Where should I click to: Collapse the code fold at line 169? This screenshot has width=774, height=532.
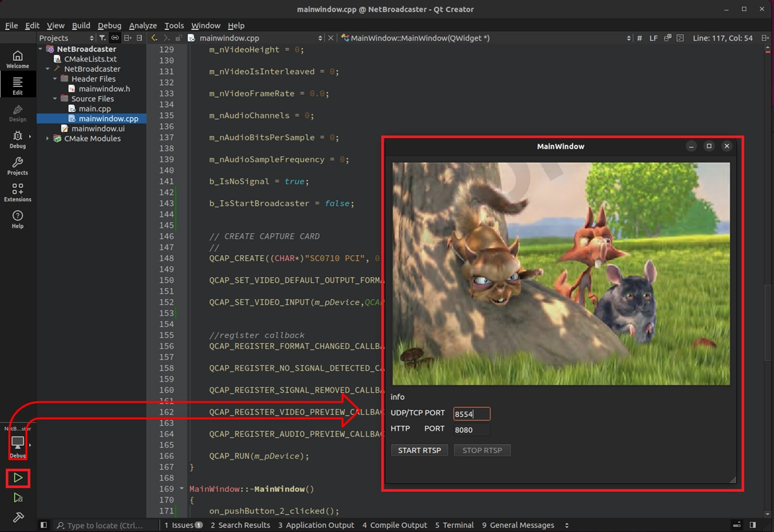click(x=182, y=489)
